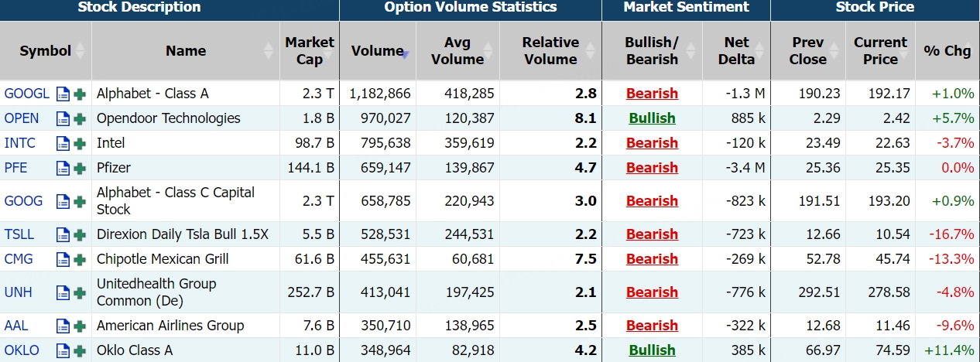Open the document icon for AAL
980x362 pixels.
[x=63, y=326]
